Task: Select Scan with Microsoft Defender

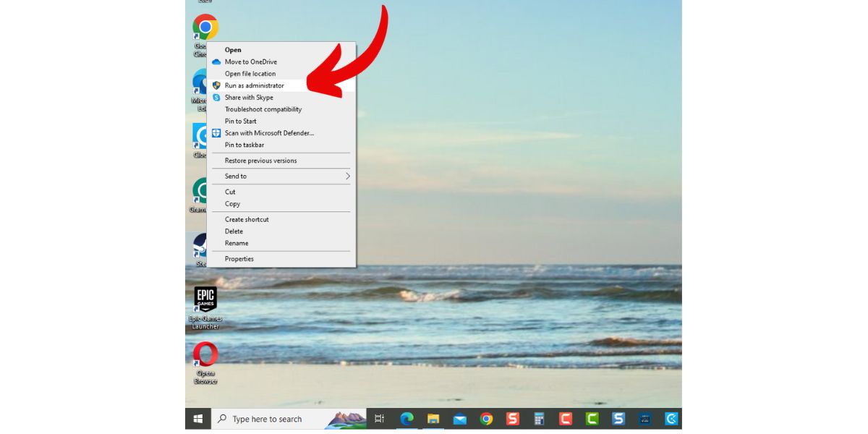Action: pos(269,133)
